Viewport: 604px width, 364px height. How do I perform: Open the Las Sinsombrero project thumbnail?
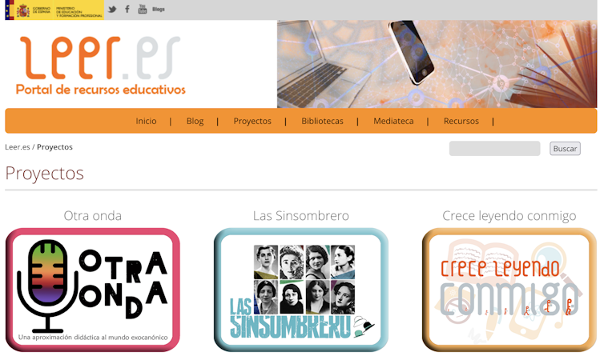click(x=301, y=290)
